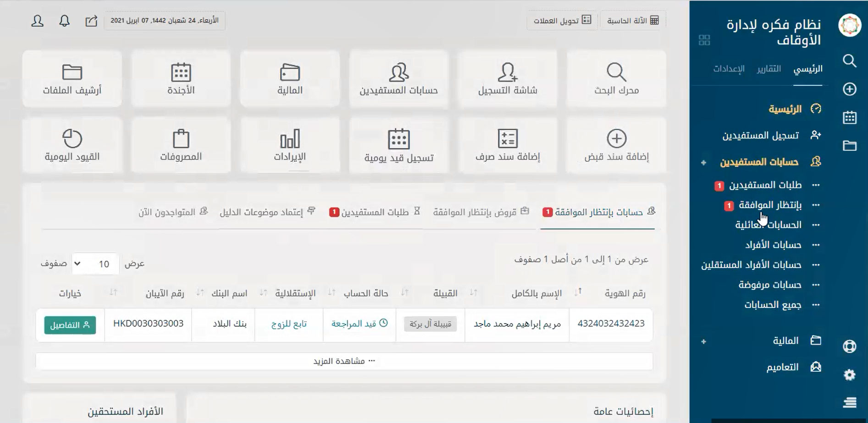The height and width of the screenshot is (423, 868).
Task: Click the share/export icon in header
Action: (91, 21)
